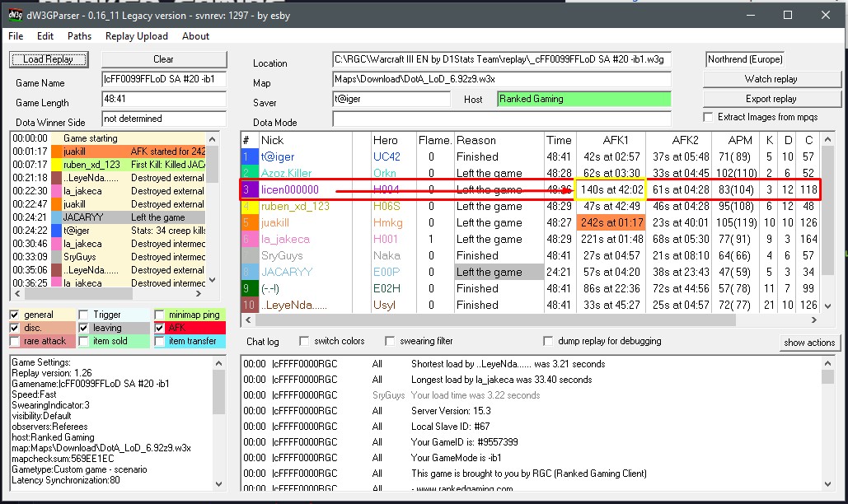Select player JACARYY in the player table
Viewport: 848px width, 504px height.
tap(287, 273)
